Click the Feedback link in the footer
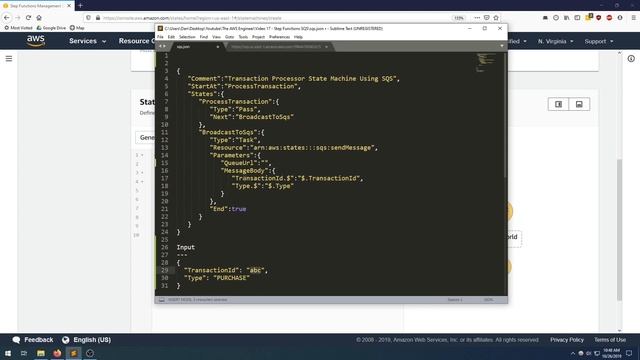This screenshot has width=640, height=360. pos(33,340)
